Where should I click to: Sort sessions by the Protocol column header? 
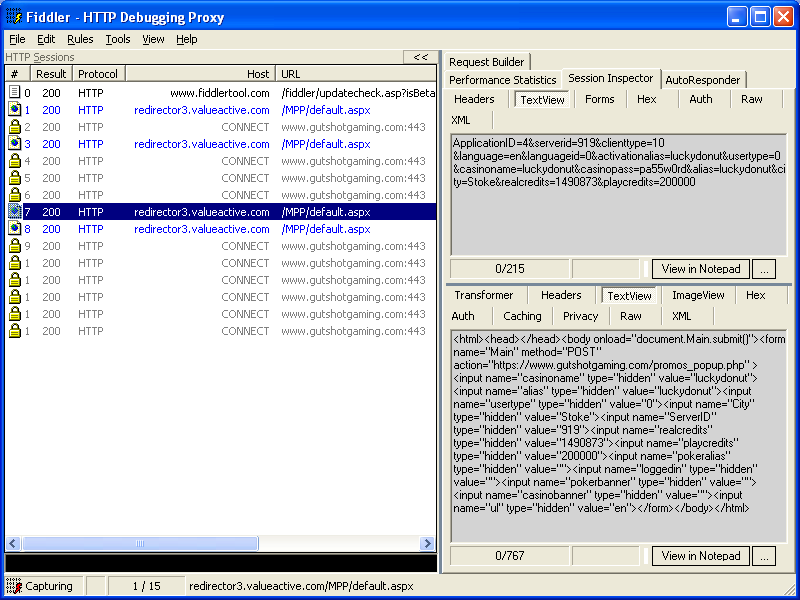pyautogui.click(x=98, y=74)
